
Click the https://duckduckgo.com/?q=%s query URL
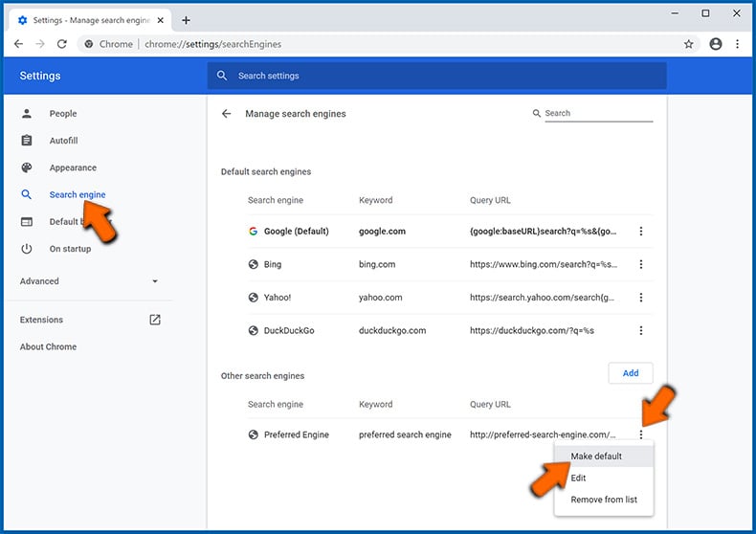(532, 330)
